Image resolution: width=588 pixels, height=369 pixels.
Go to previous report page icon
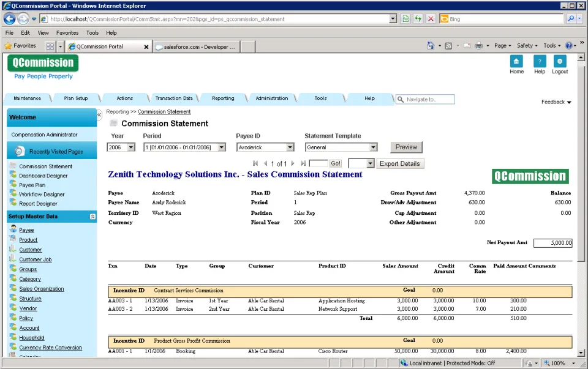[265, 163]
